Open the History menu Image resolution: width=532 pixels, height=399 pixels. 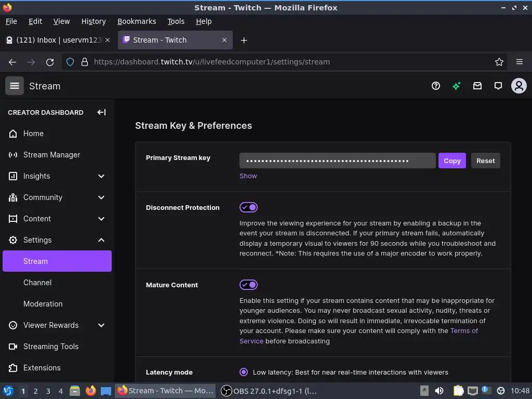(x=94, y=21)
